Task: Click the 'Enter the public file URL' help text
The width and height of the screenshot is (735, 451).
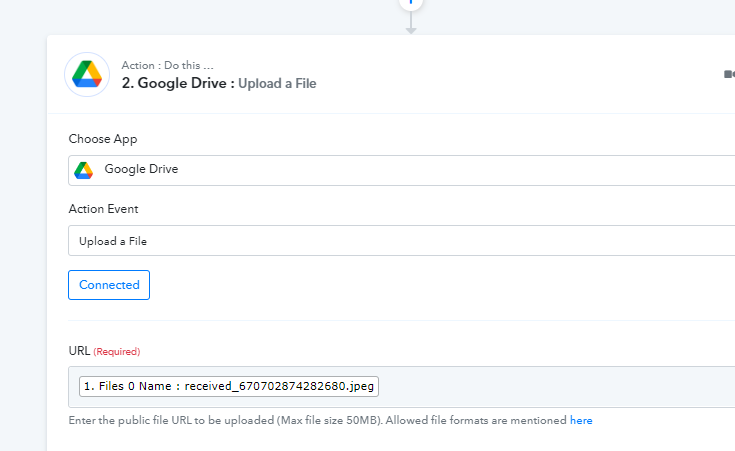Action: point(319,420)
